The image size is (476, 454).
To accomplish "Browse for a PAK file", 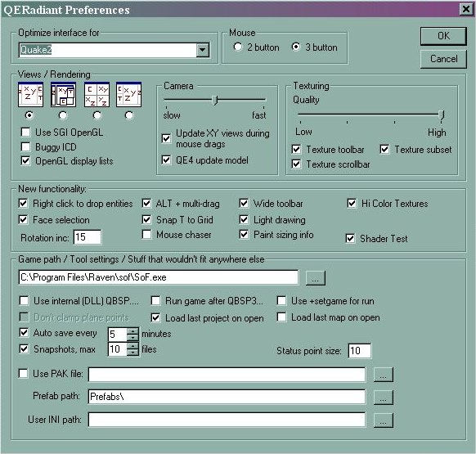I will [383, 375].
